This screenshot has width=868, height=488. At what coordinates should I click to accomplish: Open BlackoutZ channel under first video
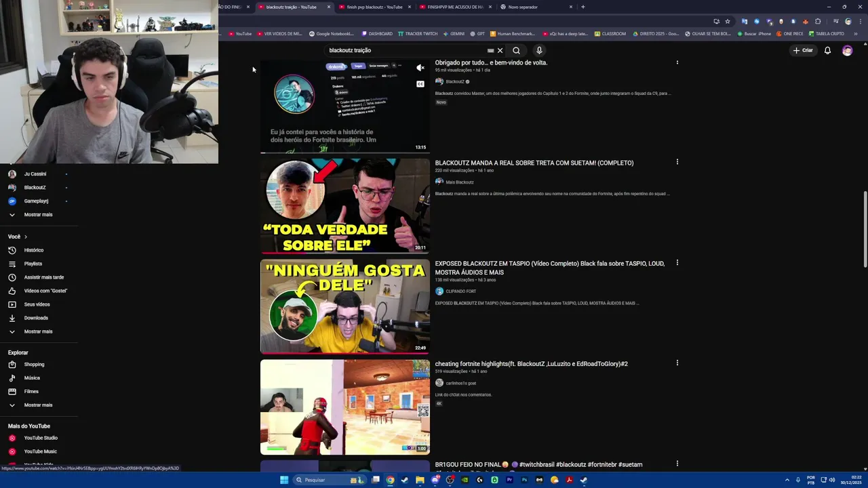455,81
